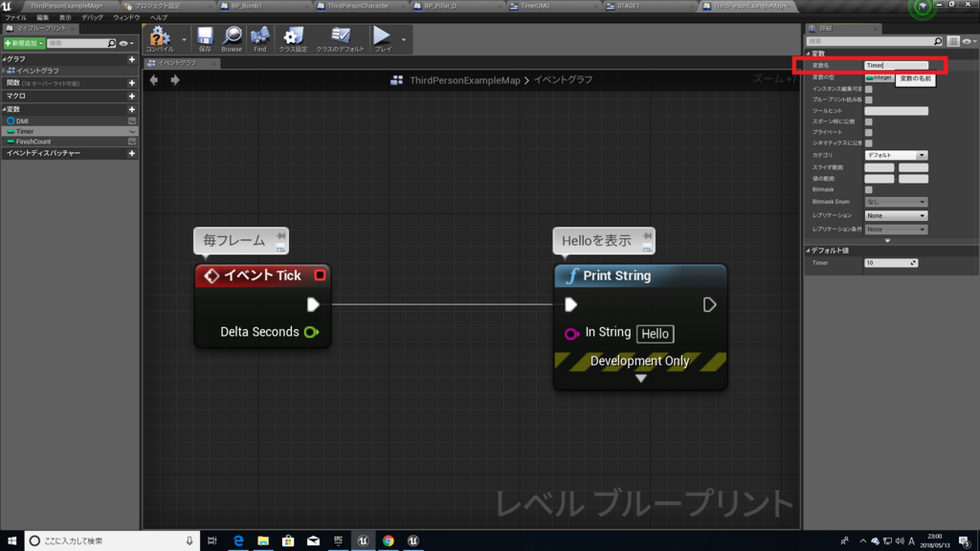Viewport: 980px width, 551px height.
Task: Click the Delta Seconds output pin
Action: pyautogui.click(x=311, y=332)
